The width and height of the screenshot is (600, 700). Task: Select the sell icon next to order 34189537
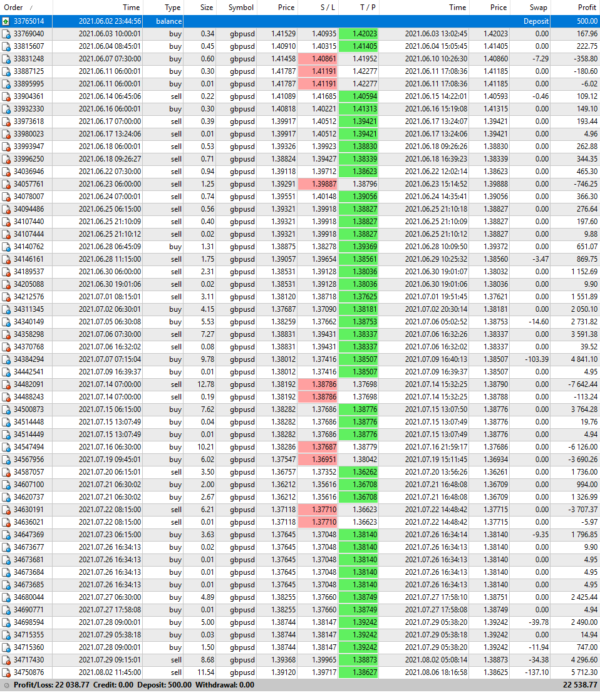6,272
